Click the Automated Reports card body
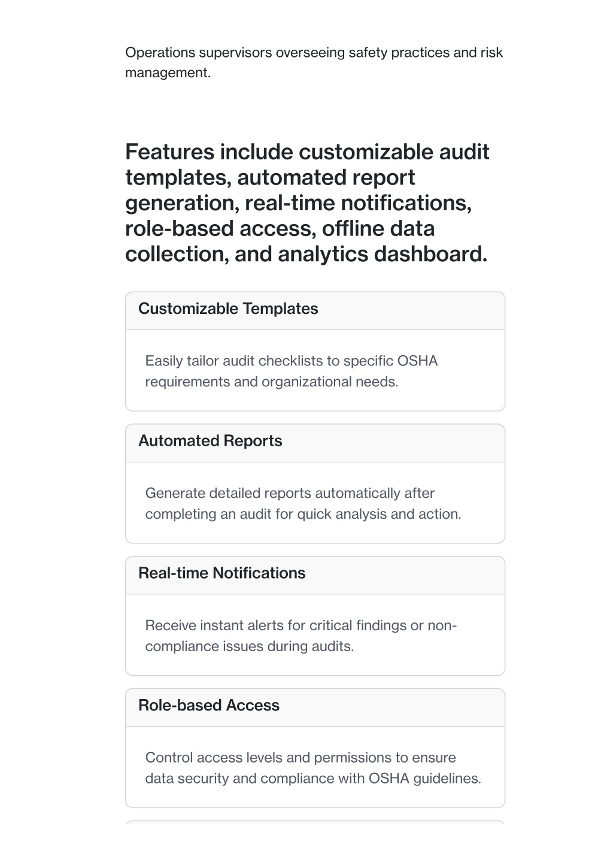Image resolution: width=613 pixels, height=868 pixels. (x=315, y=503)
